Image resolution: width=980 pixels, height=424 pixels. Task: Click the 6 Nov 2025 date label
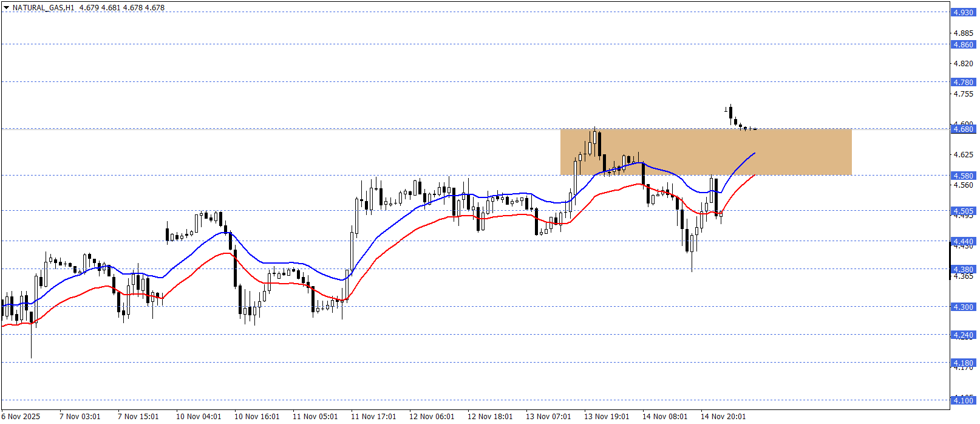(x=21, y=417)
